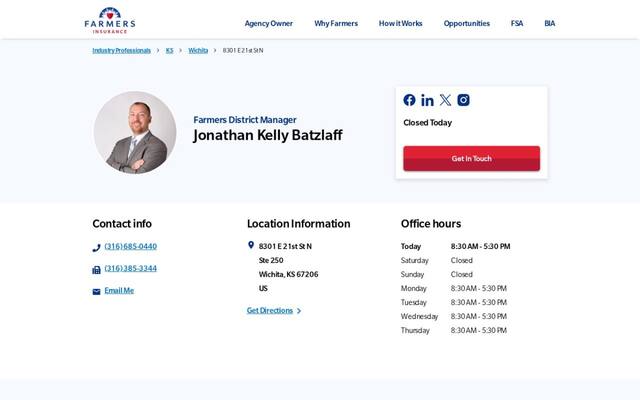Image resolution: width=640 pixels, height=400 pixels.
Task: Click the Closed Today status text
Action: [427, 123]
